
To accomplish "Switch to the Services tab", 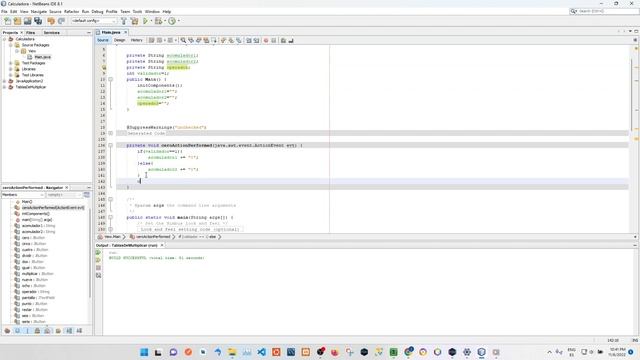I will [51, 33].
